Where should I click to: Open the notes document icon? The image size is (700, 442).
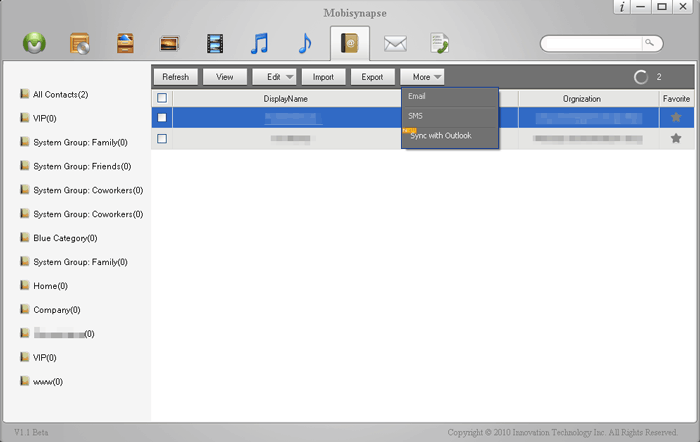[439, 43]
